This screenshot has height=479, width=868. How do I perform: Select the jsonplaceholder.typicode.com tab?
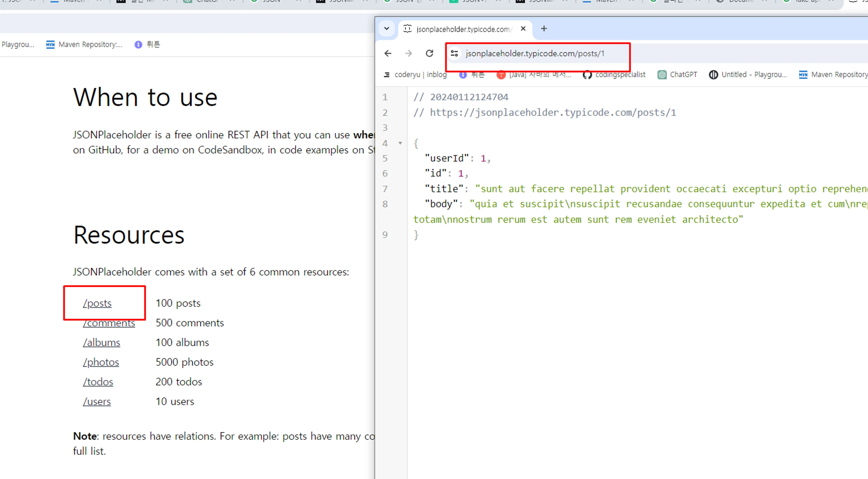click(x=465, y=29)
